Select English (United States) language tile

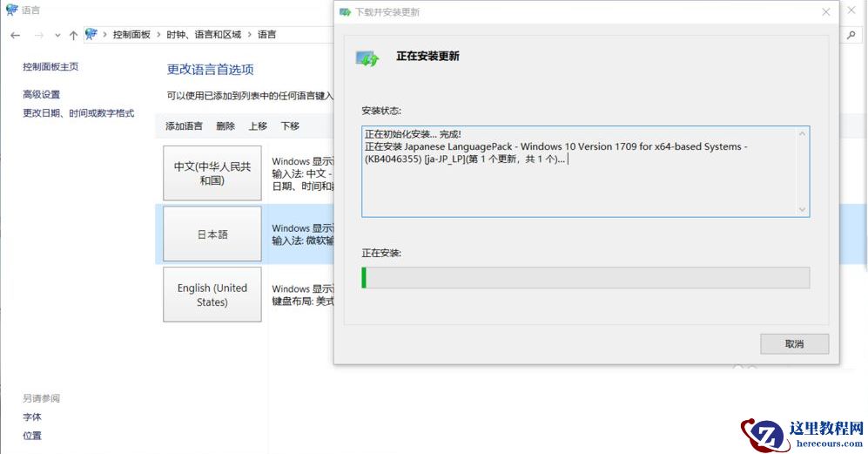click(x=212, y=295)
